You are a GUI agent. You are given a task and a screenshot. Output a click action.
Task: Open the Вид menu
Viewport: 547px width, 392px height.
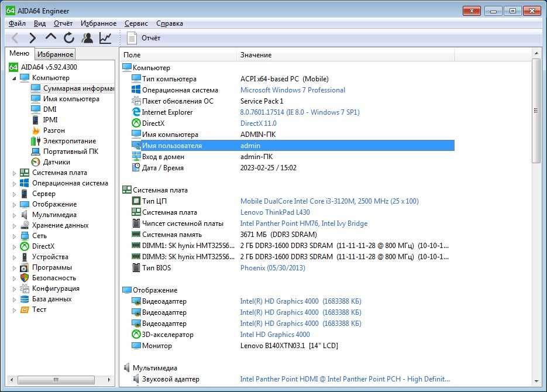tap(40, 23)
